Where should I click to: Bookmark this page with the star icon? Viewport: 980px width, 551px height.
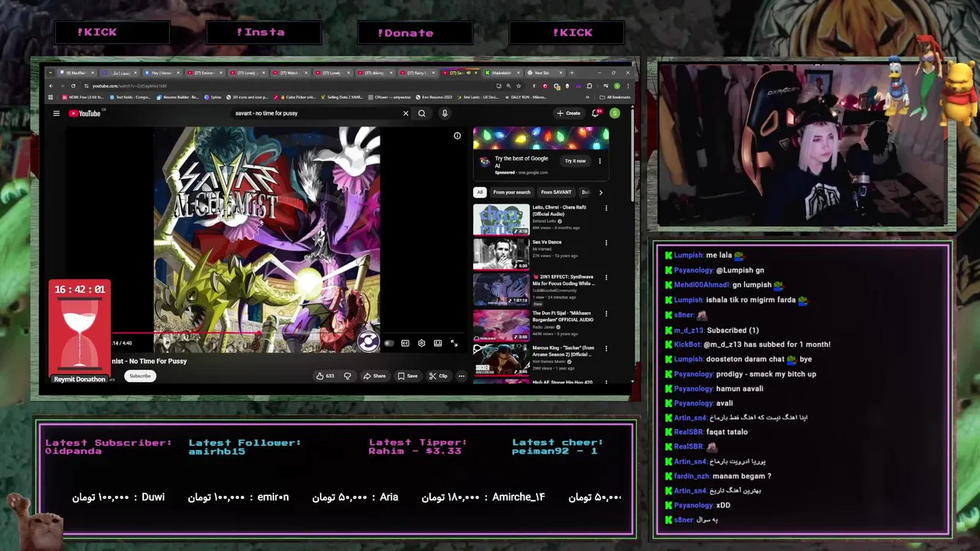coord(519,86)
